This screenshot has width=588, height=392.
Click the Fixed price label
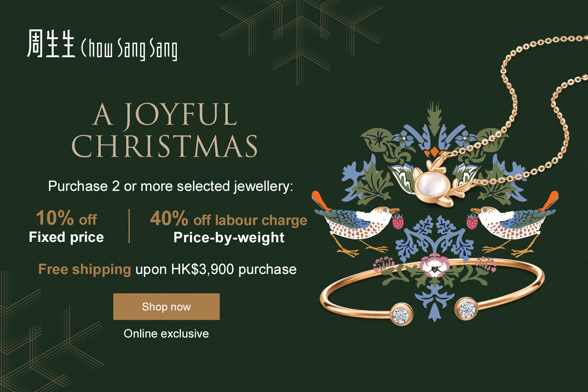tap(66, 237)
